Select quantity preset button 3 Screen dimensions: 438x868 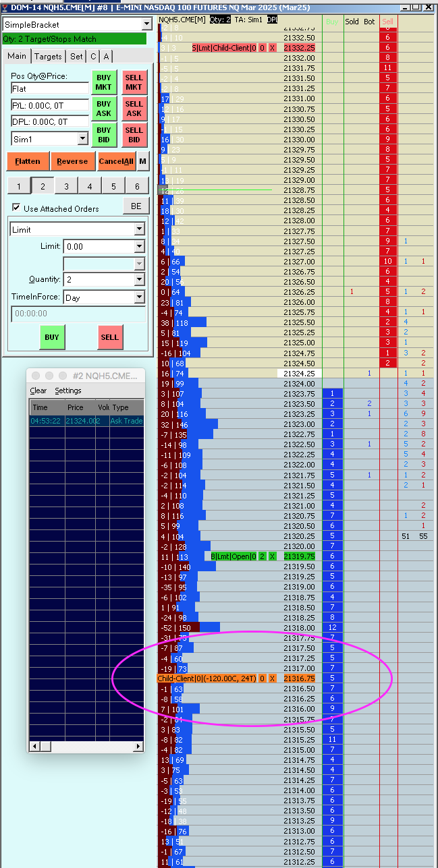[65, 187]
